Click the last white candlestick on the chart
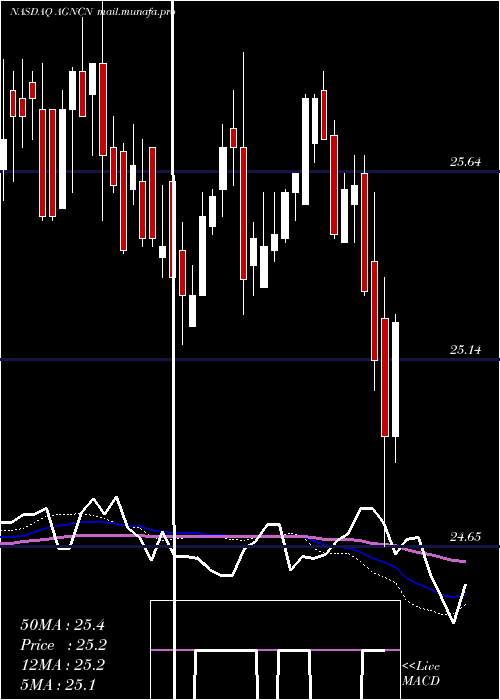 point(395,379)
